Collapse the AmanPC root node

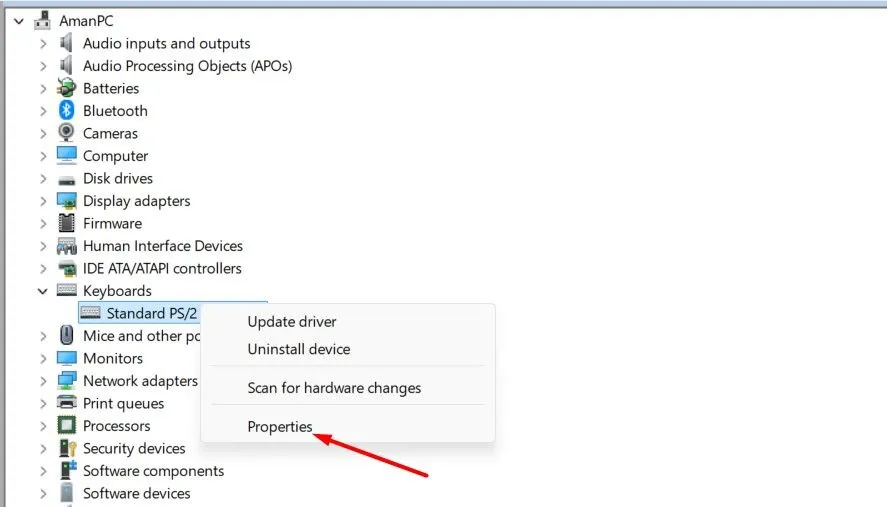coord(18,21)
